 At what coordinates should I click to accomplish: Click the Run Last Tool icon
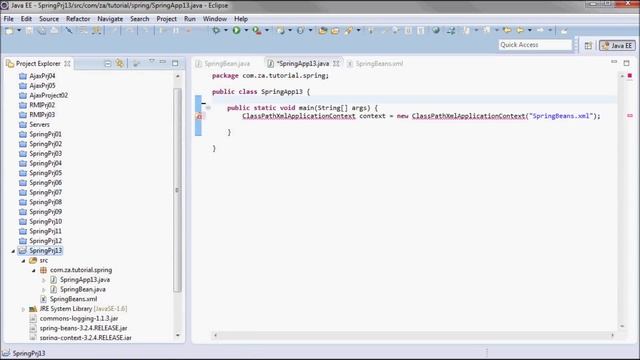tap(257, 30)
